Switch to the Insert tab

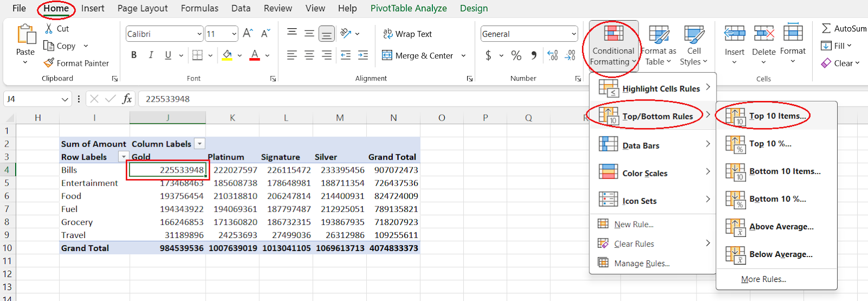coord(93,8)
